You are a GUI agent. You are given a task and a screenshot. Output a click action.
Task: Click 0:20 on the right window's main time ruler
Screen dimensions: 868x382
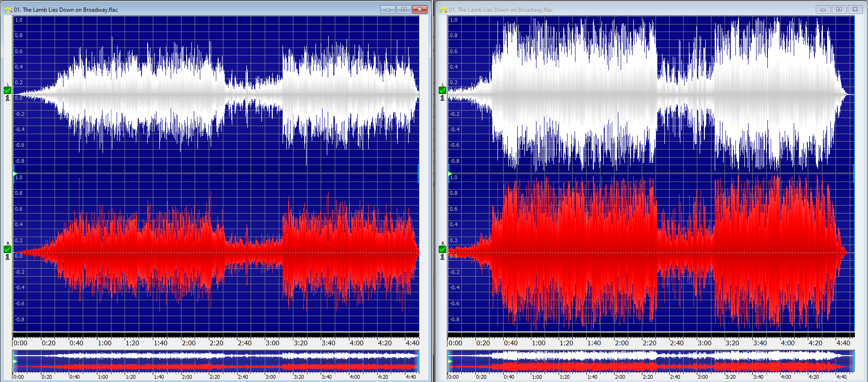point(483,343)
